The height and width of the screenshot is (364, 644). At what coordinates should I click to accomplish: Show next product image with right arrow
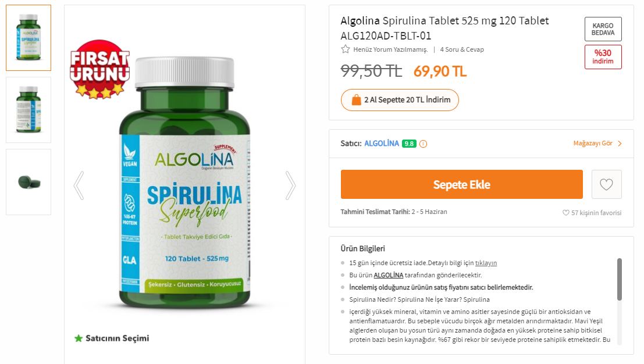[290, 185]
